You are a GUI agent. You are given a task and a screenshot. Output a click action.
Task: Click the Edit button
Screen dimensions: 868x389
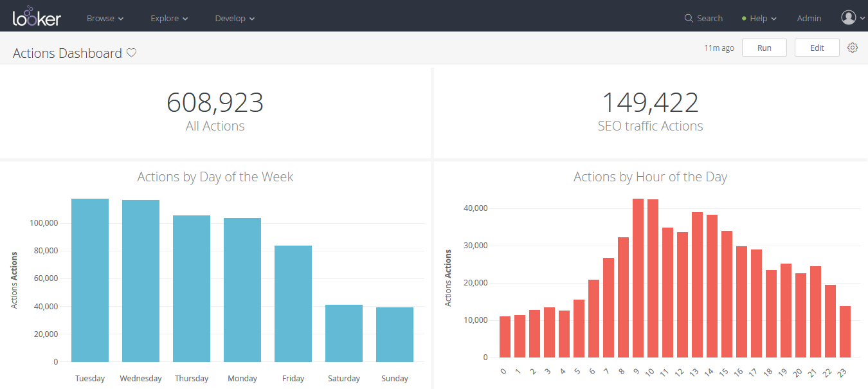point(817,47)
